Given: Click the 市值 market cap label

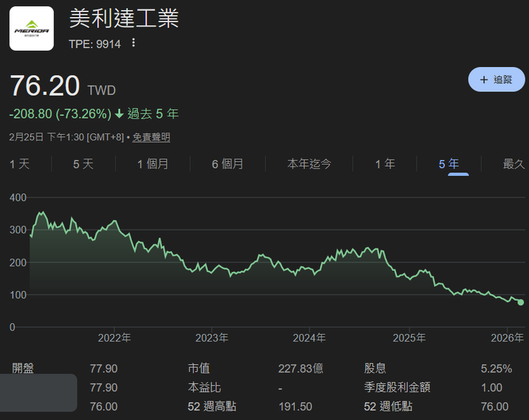Looking at the screenshot, I should point(199,369).
